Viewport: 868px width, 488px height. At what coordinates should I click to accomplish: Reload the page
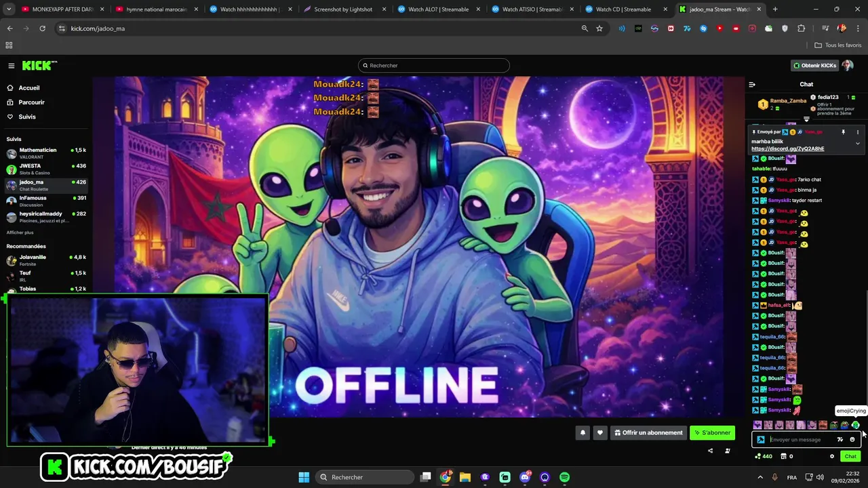[42, 28]
